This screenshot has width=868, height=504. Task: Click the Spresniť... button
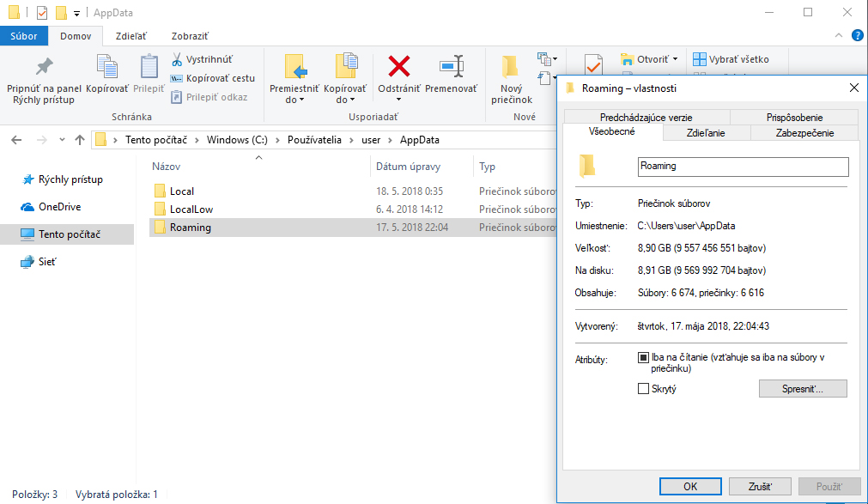(x=803, y=389)
